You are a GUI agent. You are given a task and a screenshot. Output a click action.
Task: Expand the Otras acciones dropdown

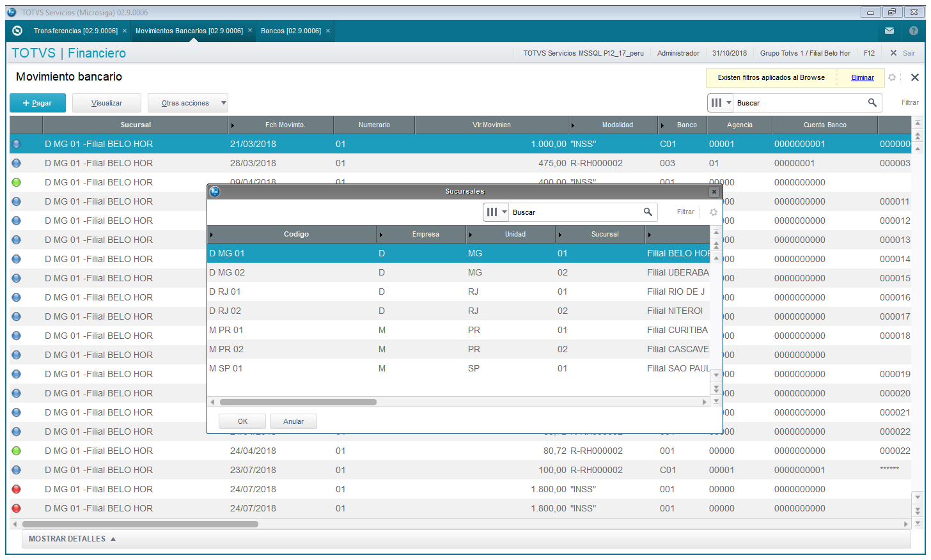pyautogui.click(x=188, y=103)
